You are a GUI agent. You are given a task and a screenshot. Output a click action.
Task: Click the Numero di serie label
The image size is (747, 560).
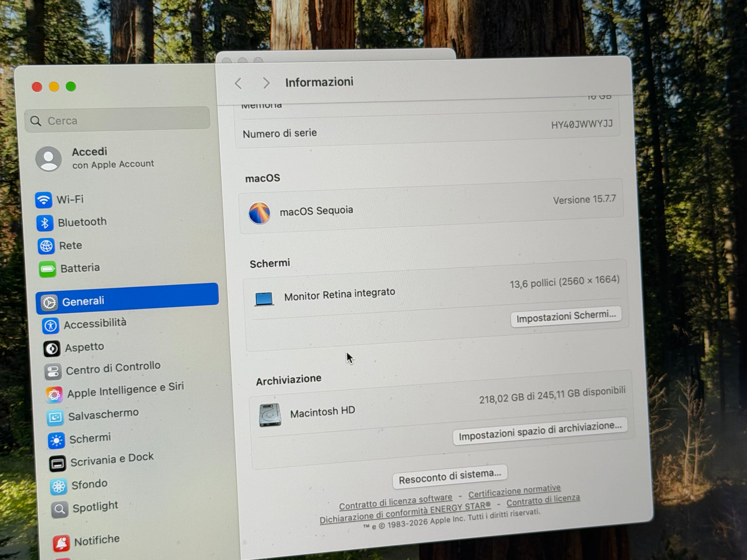pyautogui.click(x=280, y=133)
